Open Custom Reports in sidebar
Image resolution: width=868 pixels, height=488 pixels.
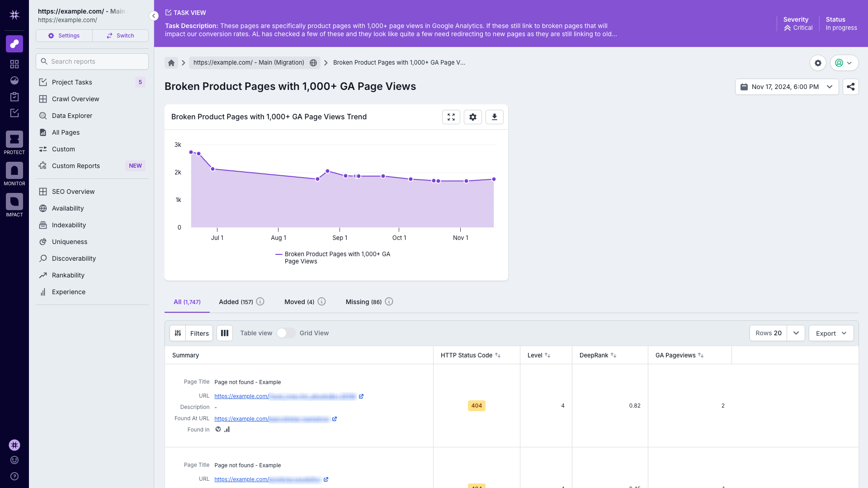click(92, 166)
